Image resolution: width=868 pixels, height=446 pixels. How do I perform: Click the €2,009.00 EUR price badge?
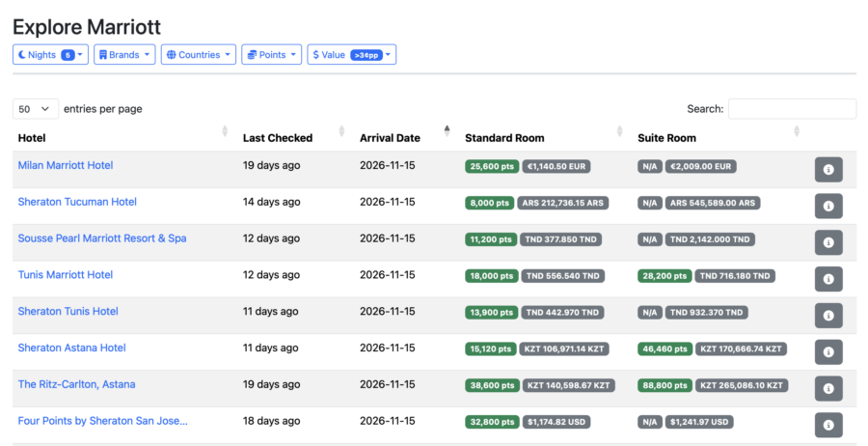click(x=701, y=166)
